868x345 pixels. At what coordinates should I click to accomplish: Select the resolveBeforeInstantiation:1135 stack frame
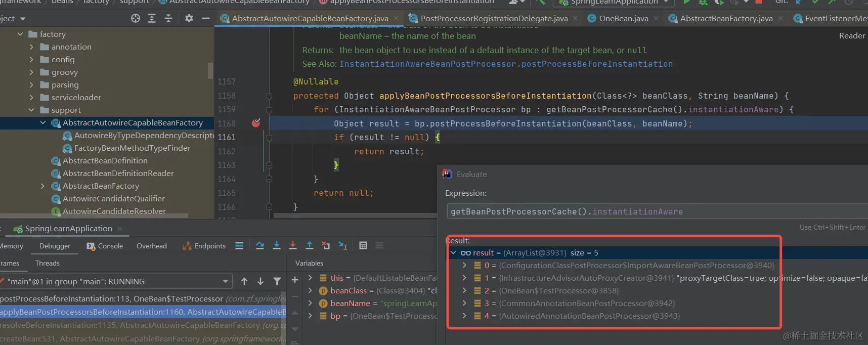[143, 325]
